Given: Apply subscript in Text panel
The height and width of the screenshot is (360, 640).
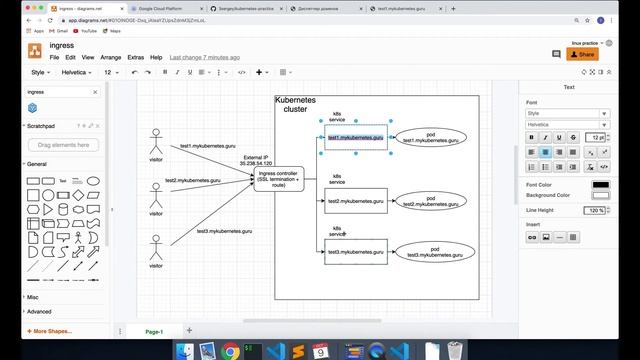Looking at the screenshot, I should pyautogui.click(x=590, y=152).
